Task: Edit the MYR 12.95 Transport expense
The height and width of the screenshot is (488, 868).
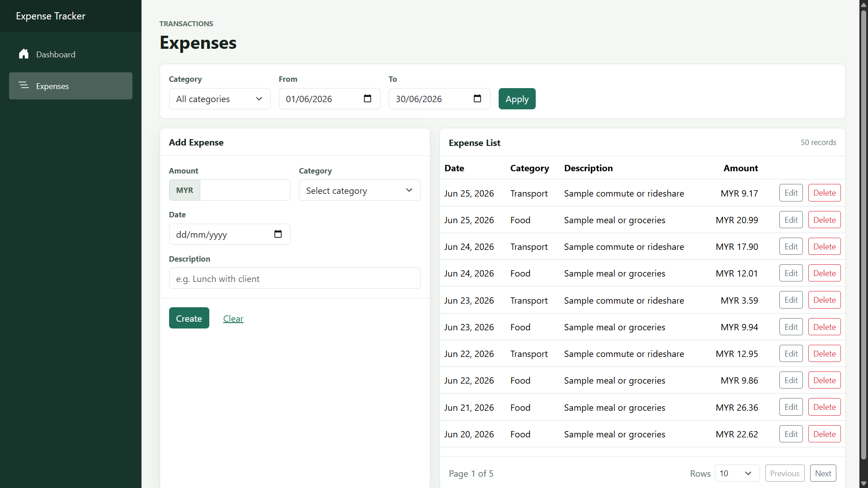Action: [791, 354]
